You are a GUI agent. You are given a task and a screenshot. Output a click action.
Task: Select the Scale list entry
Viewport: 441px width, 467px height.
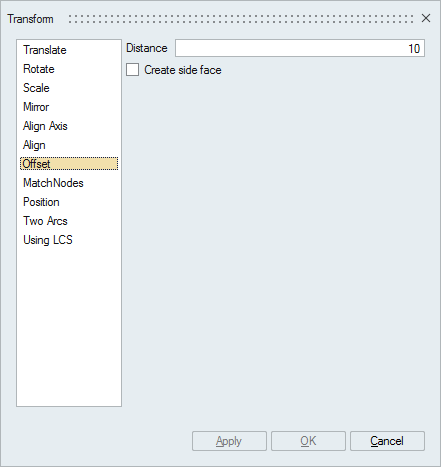pos(36,88)
